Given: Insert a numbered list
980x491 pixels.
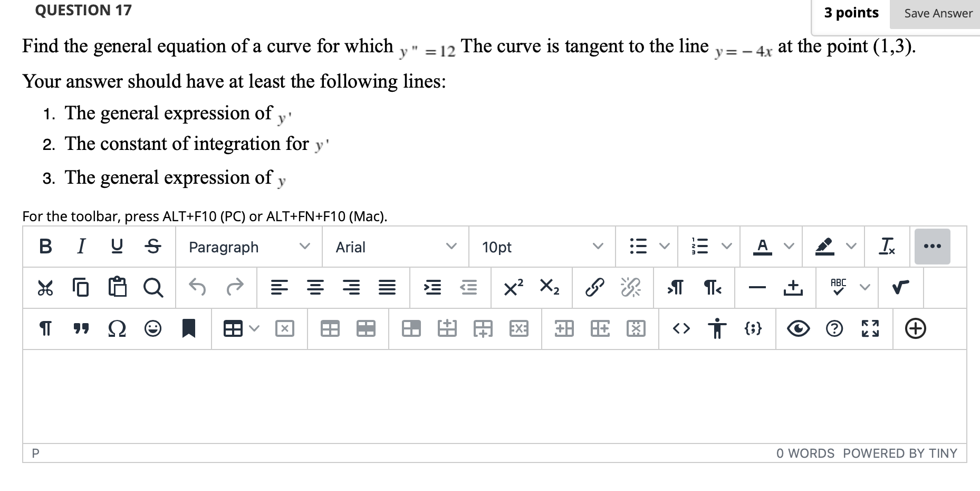Looking at the screenshot, I should [700, 247].
